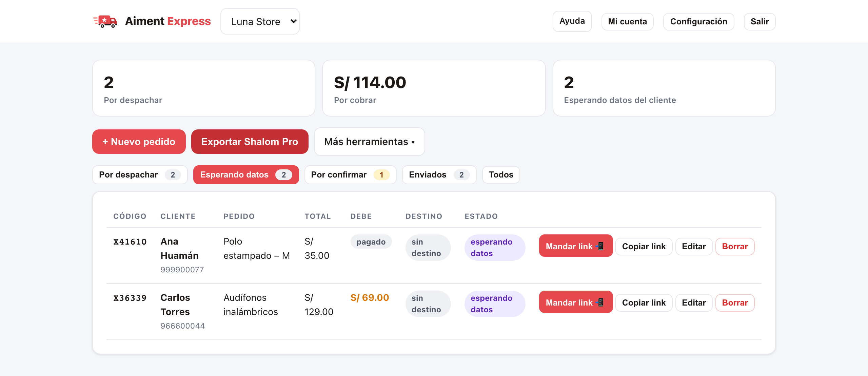Viewport: 868px width, 376px height.
Task: View Todos orders tab
Action: coord(501,175)
